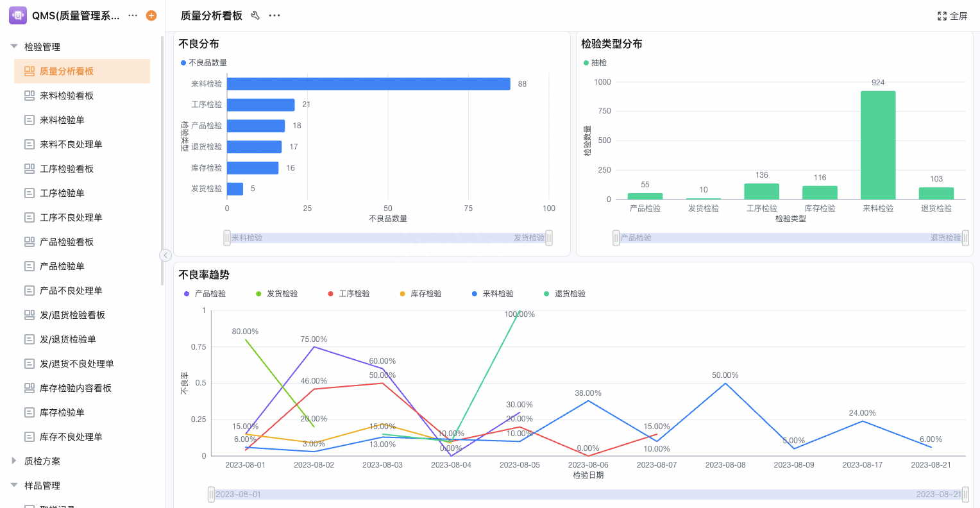Toggle 产品检验 series in trend legend

(x=205, y=294)
